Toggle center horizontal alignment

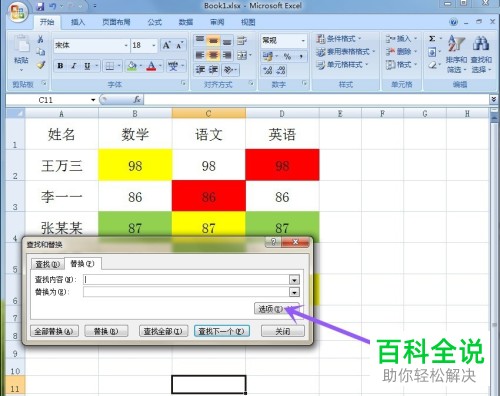coord(213,55)
